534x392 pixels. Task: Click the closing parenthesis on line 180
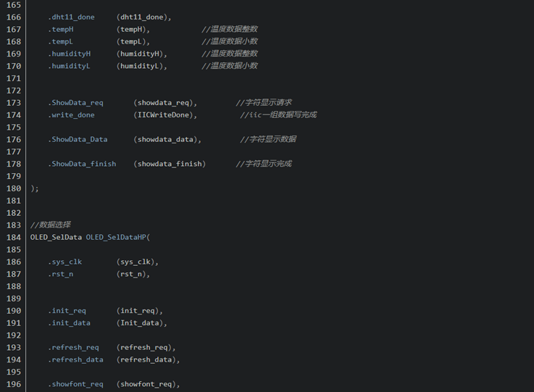click(x=33, y=188)
